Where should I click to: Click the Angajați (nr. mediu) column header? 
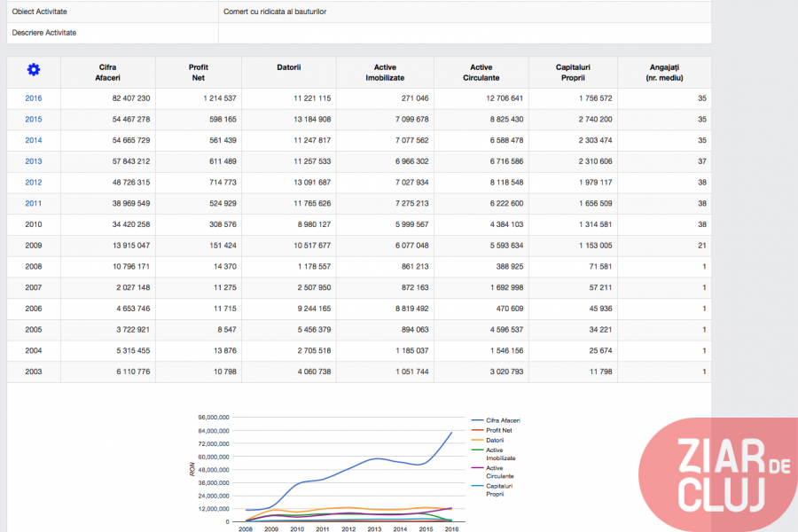click(664, 73)
